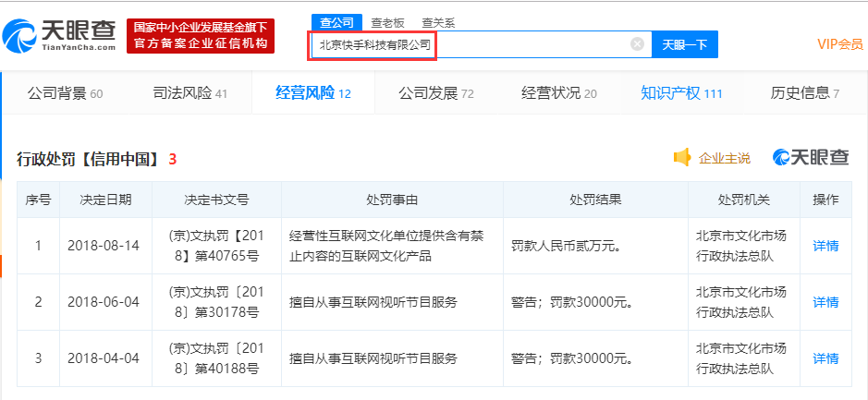Click the 企业主说 speaker icon

click(682, 158)
